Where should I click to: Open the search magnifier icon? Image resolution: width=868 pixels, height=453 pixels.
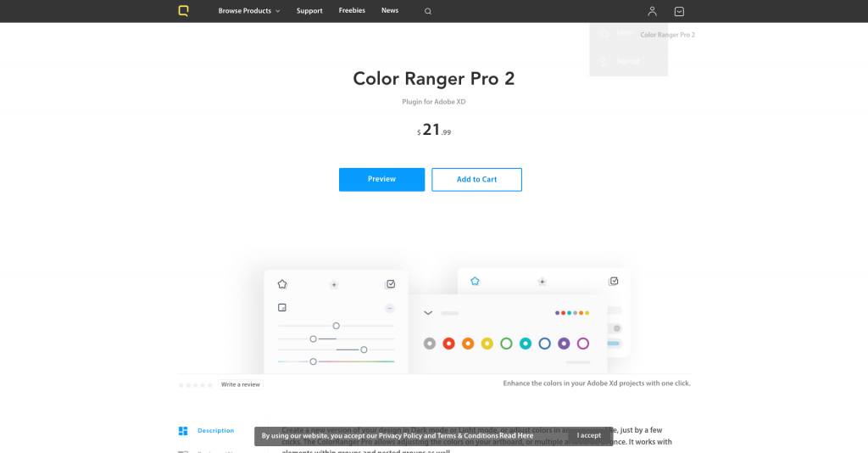428,11
